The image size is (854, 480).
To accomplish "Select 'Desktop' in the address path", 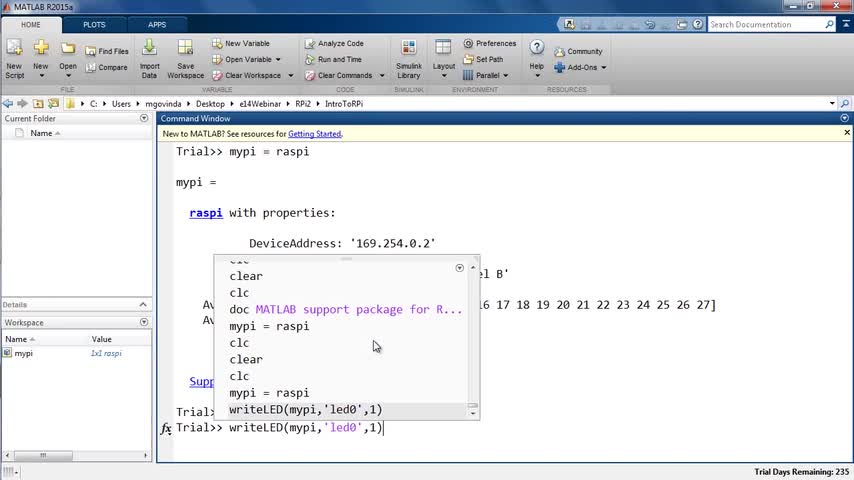I will point(210,104).
